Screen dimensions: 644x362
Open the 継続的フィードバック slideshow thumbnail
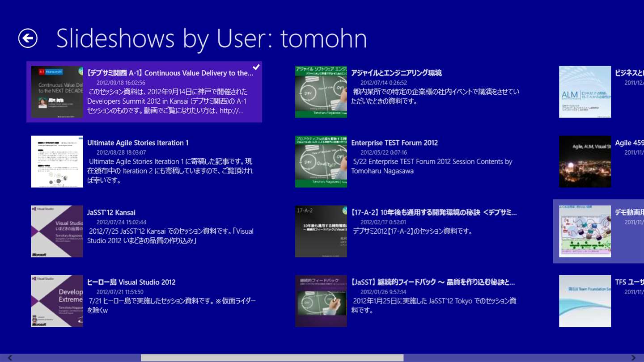tap(321, 301)
